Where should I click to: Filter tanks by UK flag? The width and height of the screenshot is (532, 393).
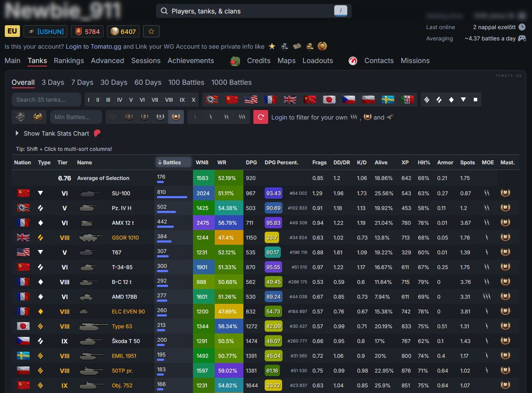tap(290, 100)
